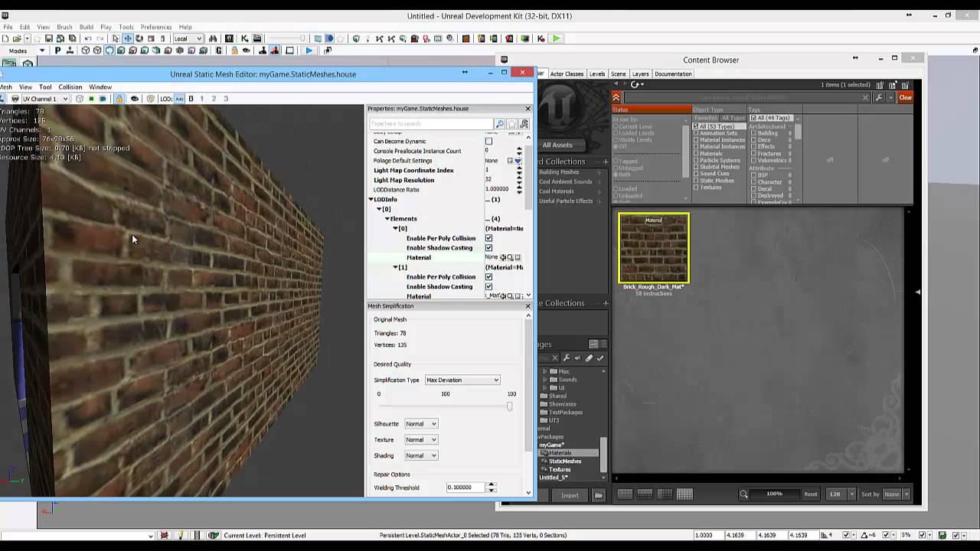Open the Building Meshes collection
This screenshot has width=980, height=551.
point(559,172)
